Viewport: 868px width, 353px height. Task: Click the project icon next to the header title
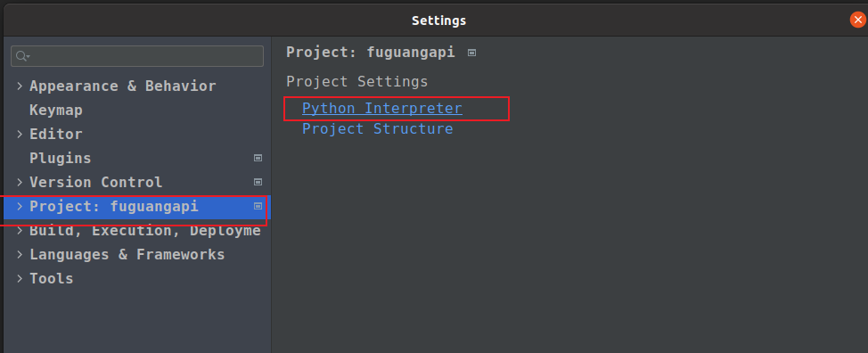(x=471, y=53)
